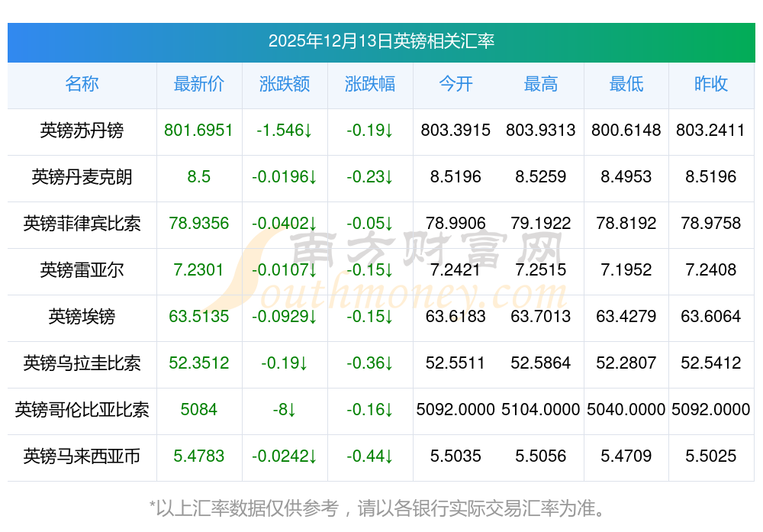Click the row name 英镑马来西亚币

click(82, 456)
